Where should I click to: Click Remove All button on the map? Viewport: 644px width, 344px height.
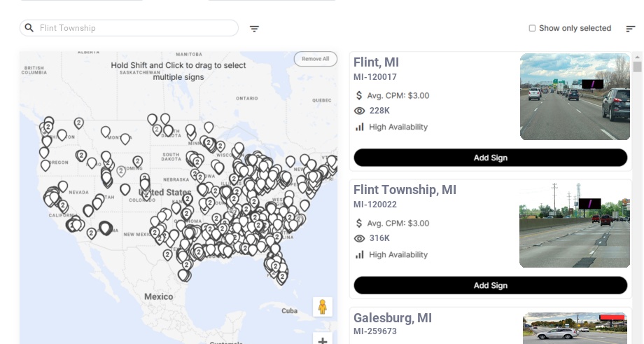pos(315,59)
